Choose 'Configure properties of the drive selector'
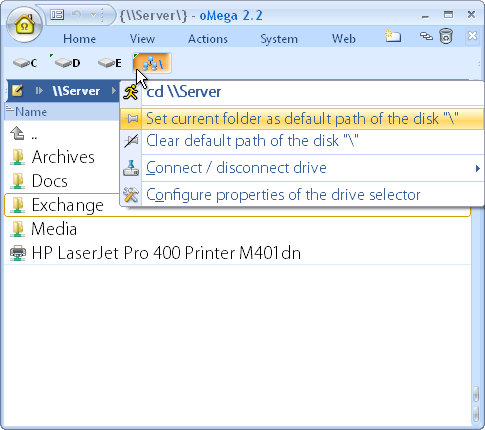The image size is (485, 430). 302,195
